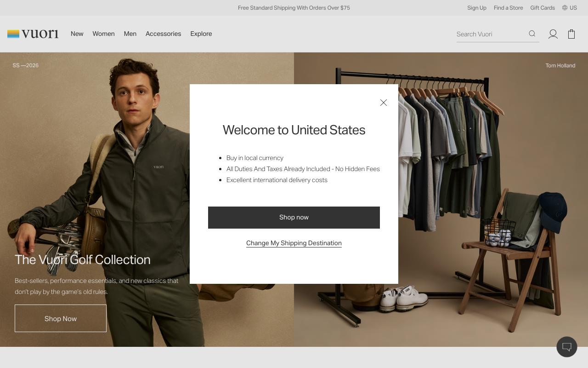This screenshot has height=368, width=588.
Task: Close the Welcome to United States popup
Action: [384, 103]
